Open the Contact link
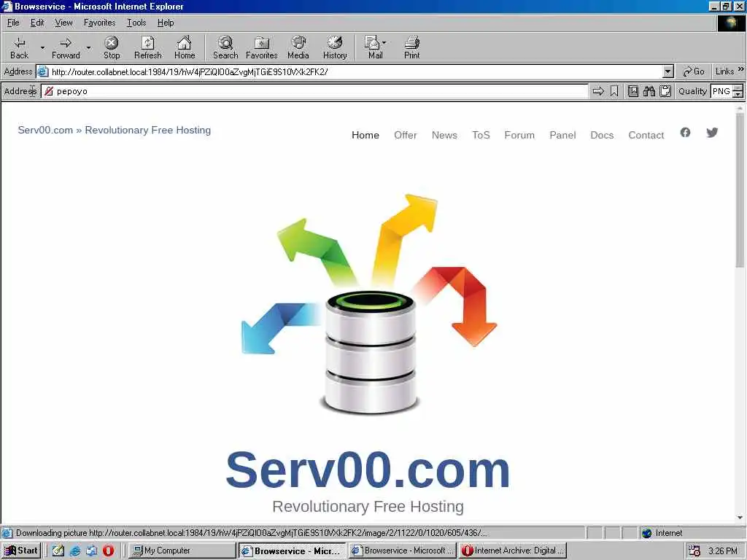Viewport: 747px width, 560px height. [x=646, y=135]
